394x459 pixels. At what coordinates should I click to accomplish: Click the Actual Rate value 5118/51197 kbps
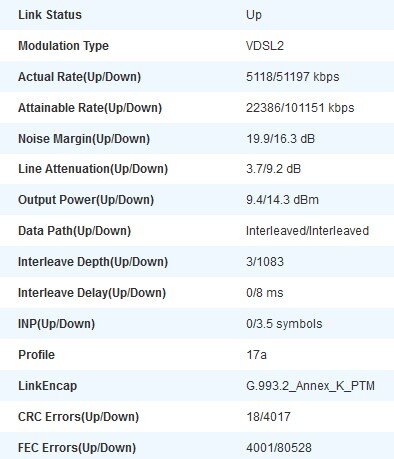click(x=292, y=77)
